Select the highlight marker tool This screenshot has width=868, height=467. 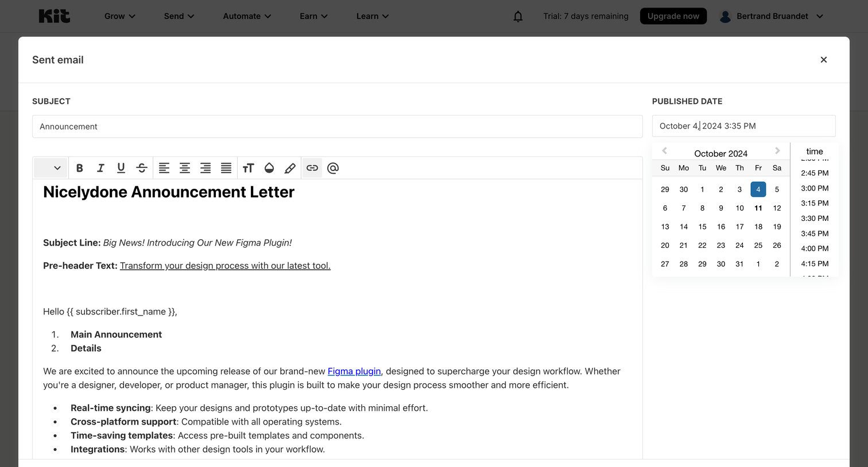(x=290, y=168)
